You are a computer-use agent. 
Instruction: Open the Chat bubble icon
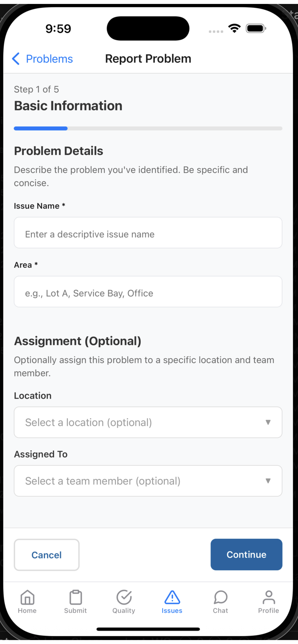coord(220,597)
